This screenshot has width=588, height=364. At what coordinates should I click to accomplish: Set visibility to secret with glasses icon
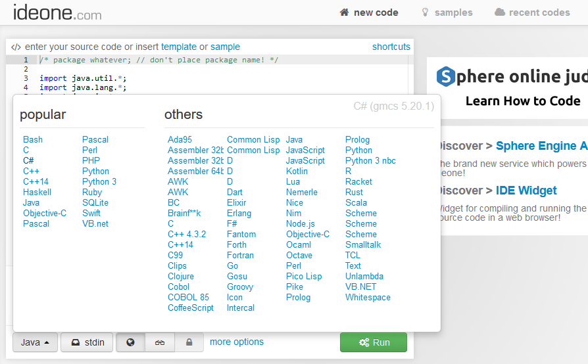click(x=160, y=342)
